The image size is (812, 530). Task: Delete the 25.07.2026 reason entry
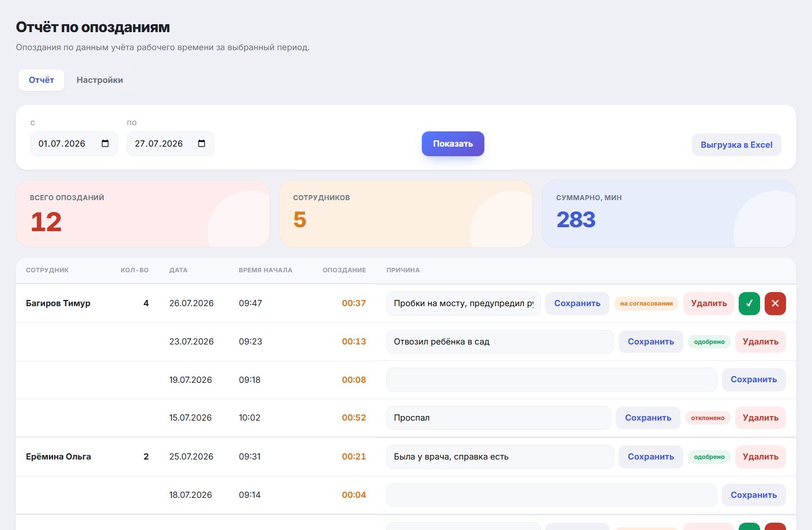[761, 457]
